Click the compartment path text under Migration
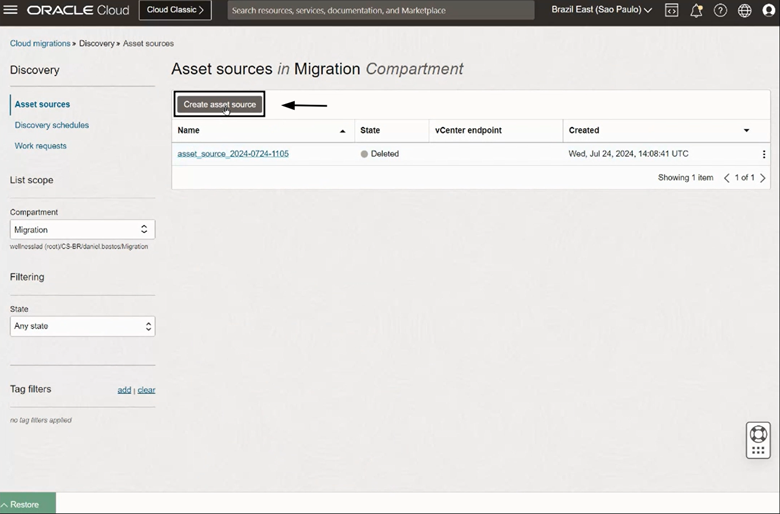This screenshot has width=780, height=514. [x=79, y=246]
